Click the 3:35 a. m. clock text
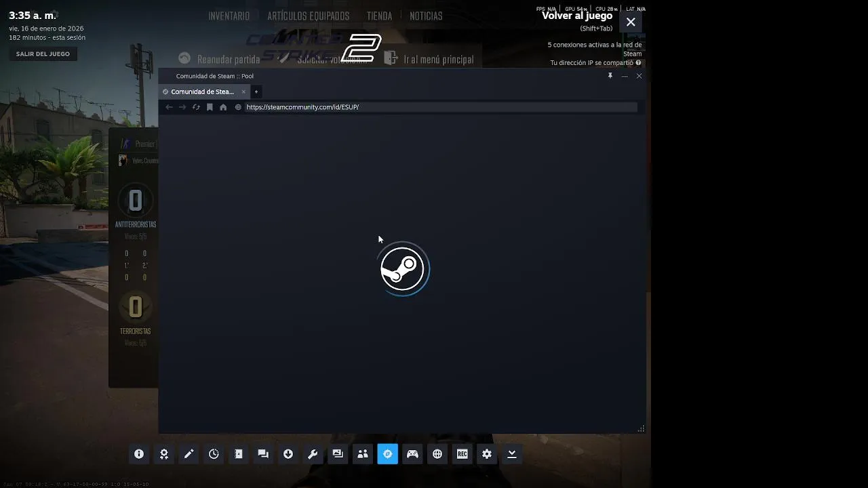The width and height of the screenshot is (868, 488). coord(33,16)
